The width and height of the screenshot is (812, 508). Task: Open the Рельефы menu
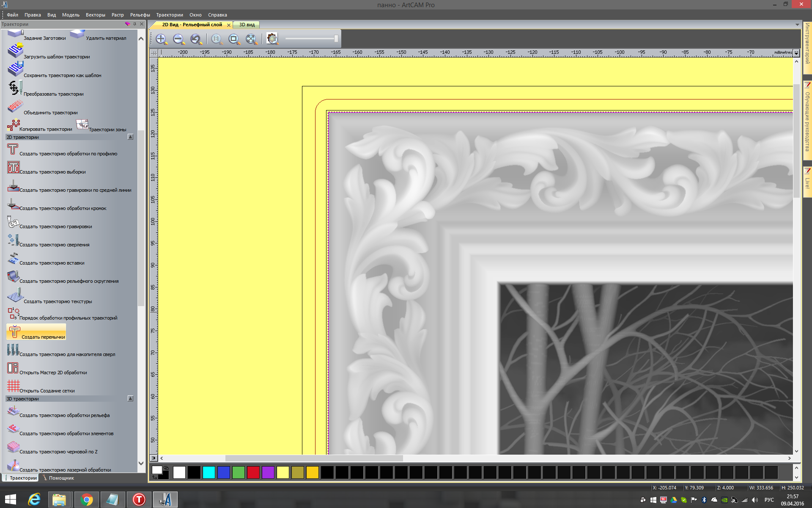[140, 15]
